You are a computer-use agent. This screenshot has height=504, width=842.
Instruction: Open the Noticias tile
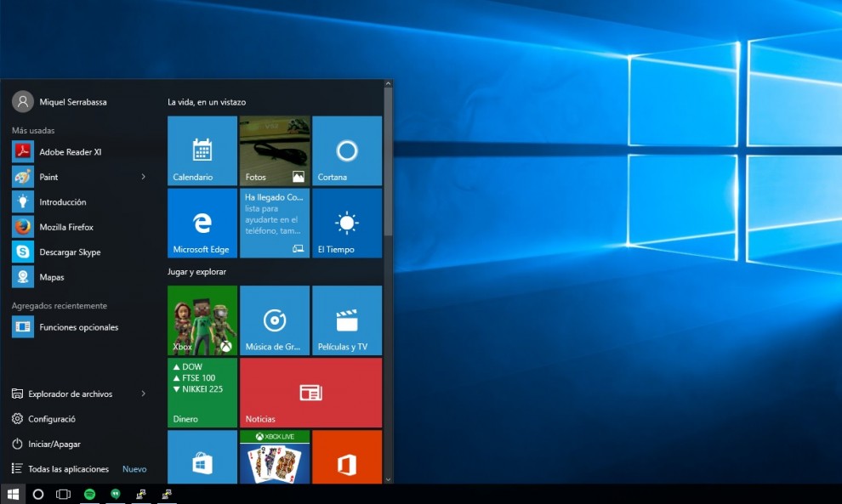pos(311,393)
